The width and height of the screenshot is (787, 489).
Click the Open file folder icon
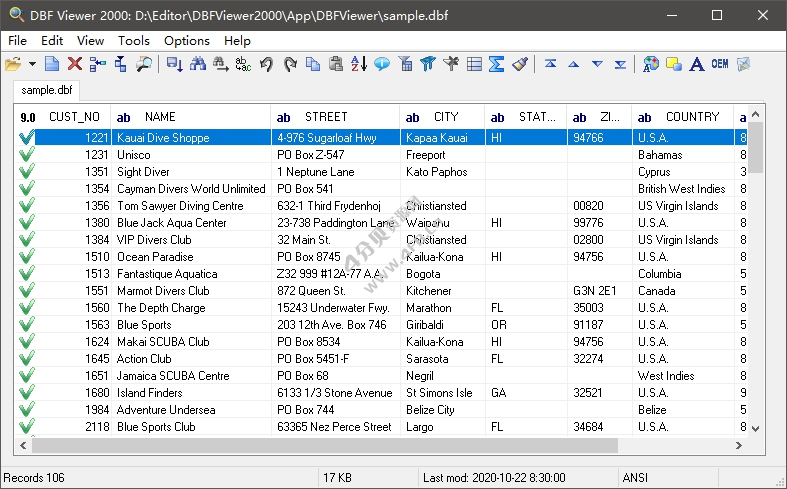coord(12,64)
